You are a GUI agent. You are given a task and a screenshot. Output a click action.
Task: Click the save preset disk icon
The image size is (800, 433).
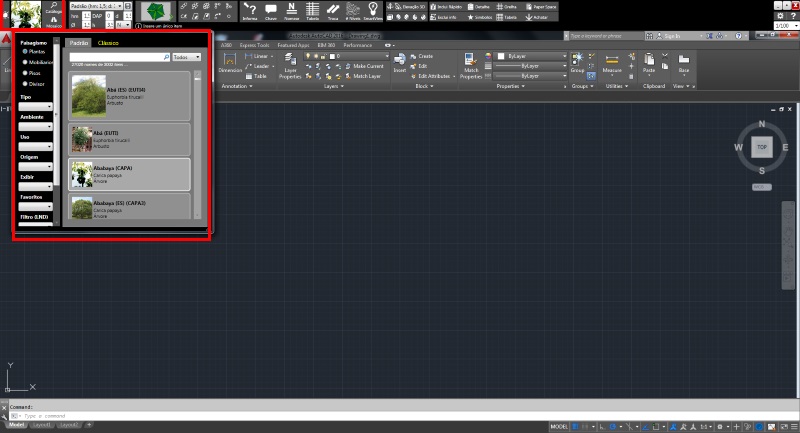pos(128,6)
